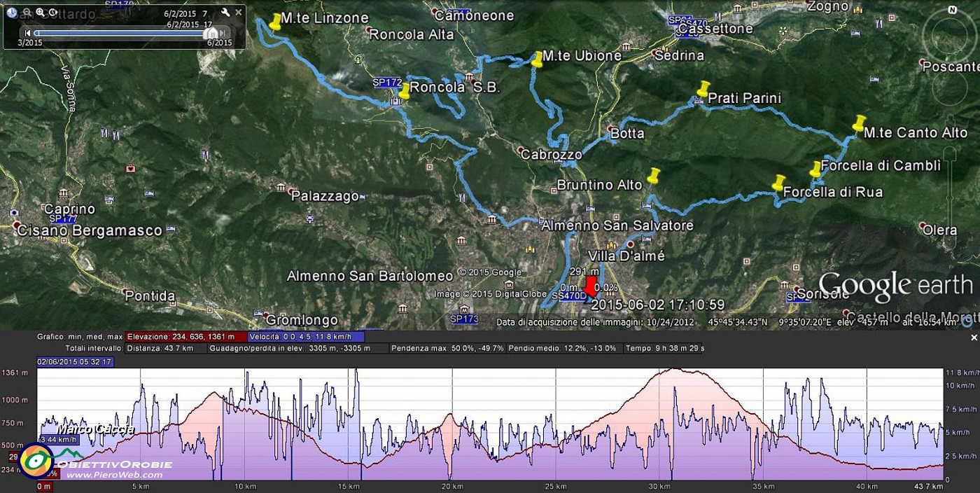Click the North compass indicator
This screenshot has width=980, height=493.
(951, 10)
